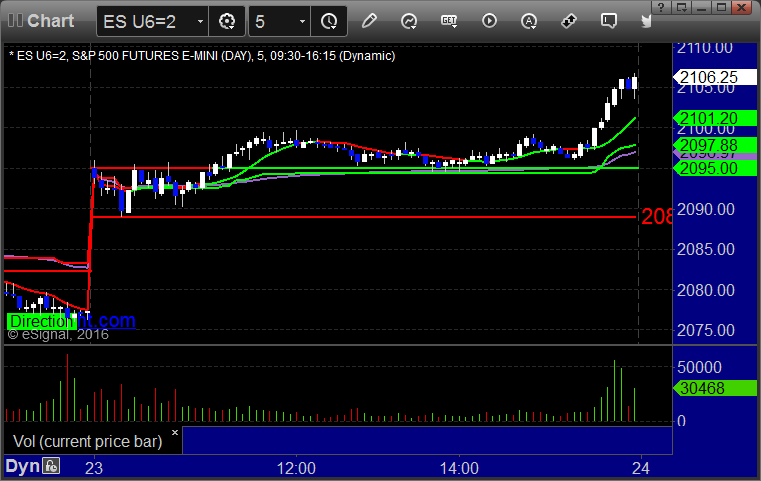The height and width of the screenshot is (481, 761).
Task: Click the Twitter bird icon
Action: (646, 21)
